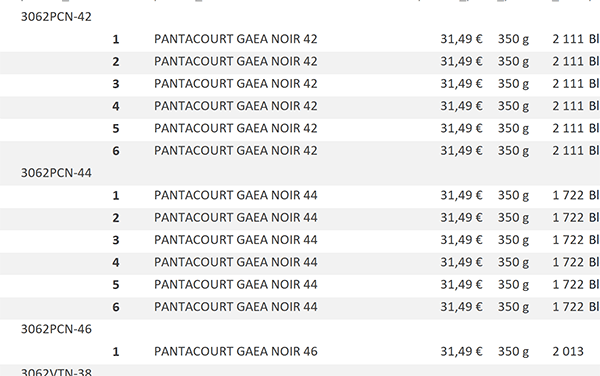Click the 31,49 € price in GAEA NOIR 46 row
This screenshot has height=376, width=600.
pos(461,352)
